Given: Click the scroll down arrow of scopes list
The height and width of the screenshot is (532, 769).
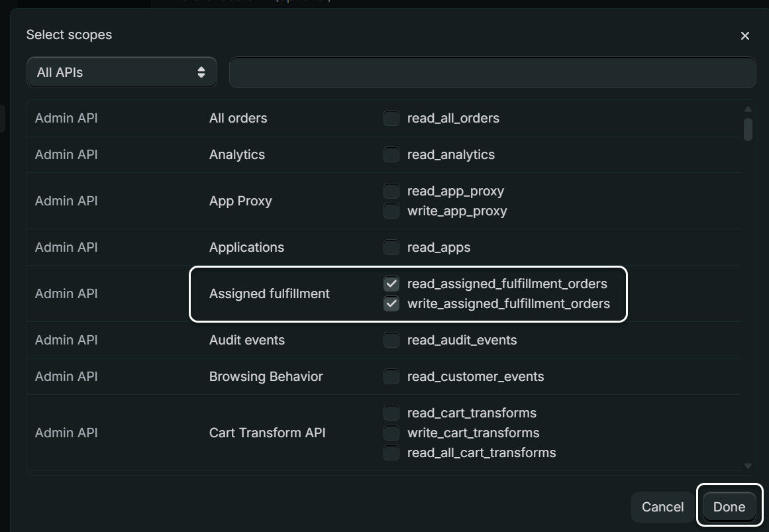Looking at the screenshot, I should click(x=747, y=466).
